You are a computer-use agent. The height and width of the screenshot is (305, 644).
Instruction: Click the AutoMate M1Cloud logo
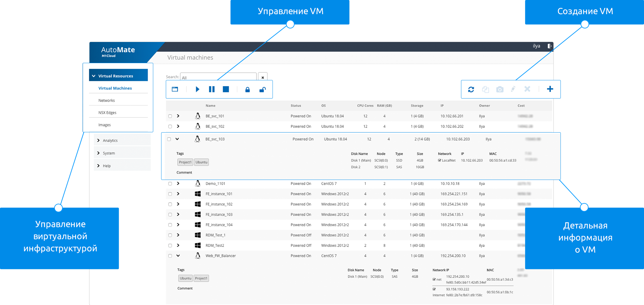tap(118, 52)
